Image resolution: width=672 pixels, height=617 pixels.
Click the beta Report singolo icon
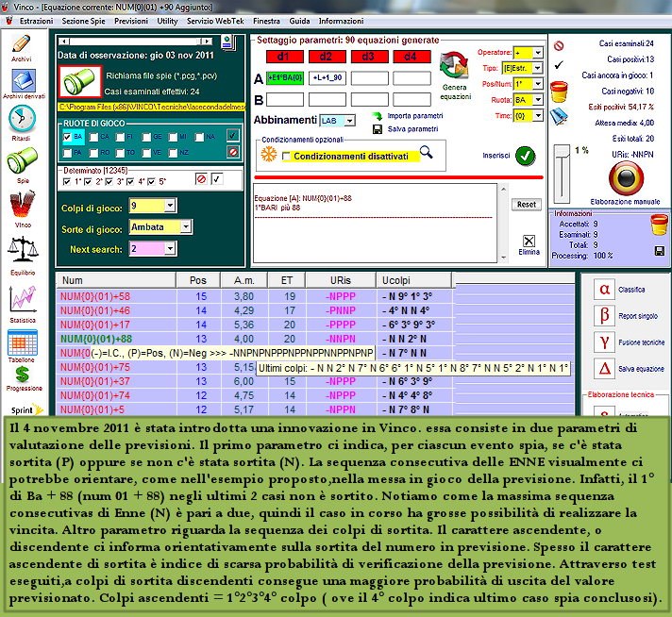coord(604,316)
